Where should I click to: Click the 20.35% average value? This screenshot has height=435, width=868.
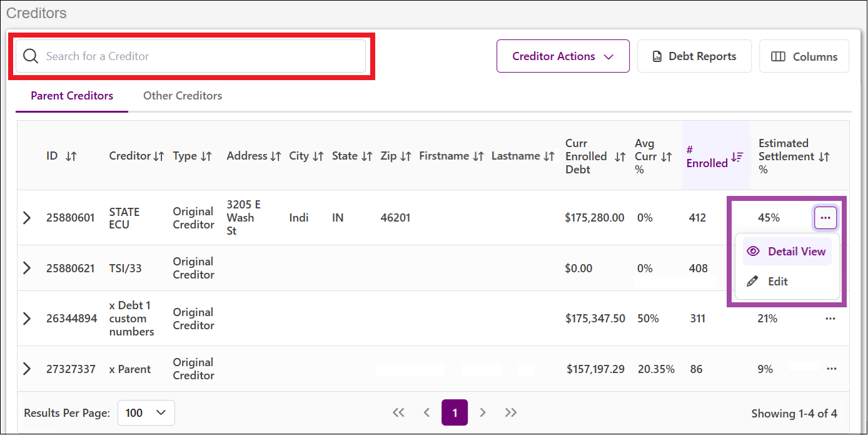656,369
